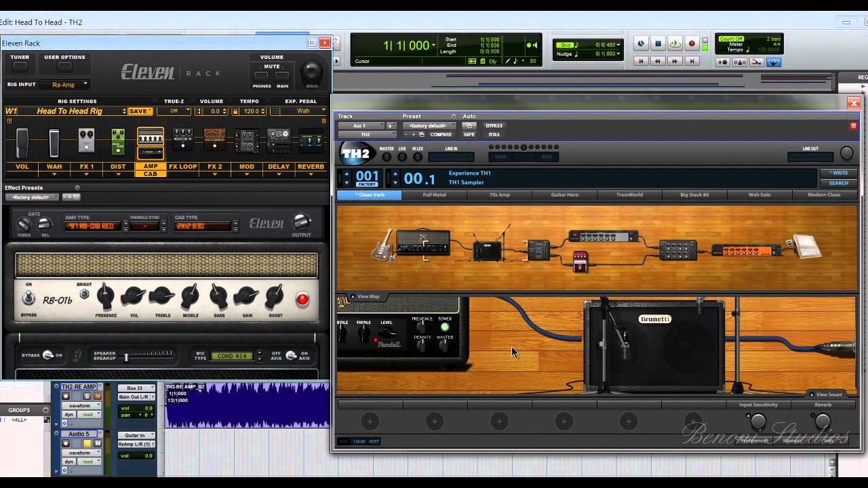Click the Main volume knob in Eleven Rack

(x=311, y=71)
